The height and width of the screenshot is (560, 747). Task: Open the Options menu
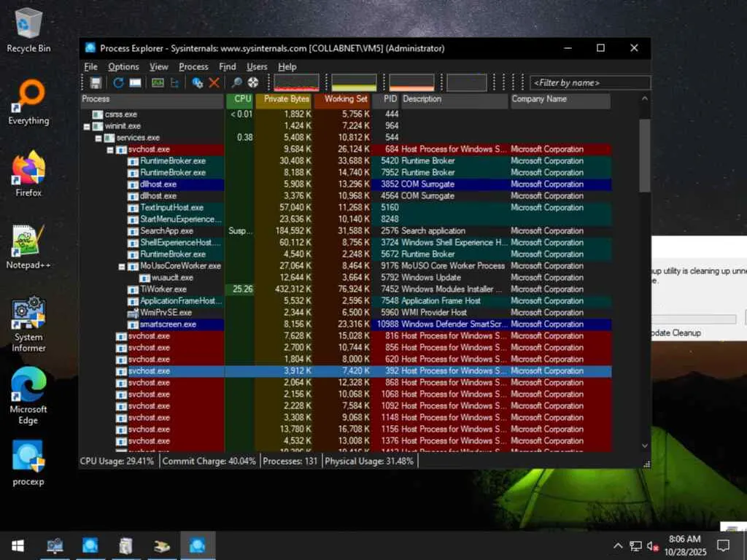pos(123,66)
